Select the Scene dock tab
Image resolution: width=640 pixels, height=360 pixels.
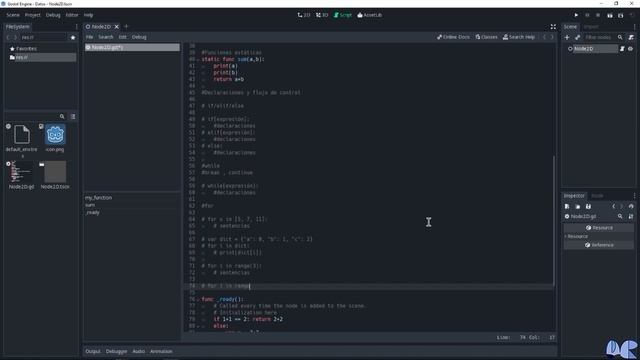(x=570, y=27)
